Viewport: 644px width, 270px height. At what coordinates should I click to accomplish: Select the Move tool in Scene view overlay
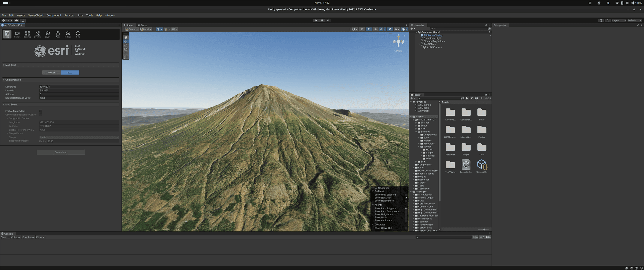[126, 41]
